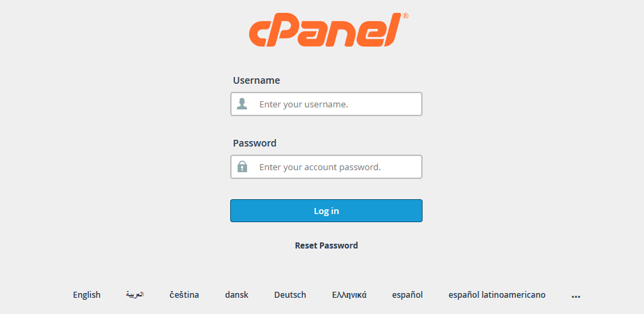Viewport: 644px width, 314px height.
Task: Click the padlock icon in the password field
Action: (242, 167)
